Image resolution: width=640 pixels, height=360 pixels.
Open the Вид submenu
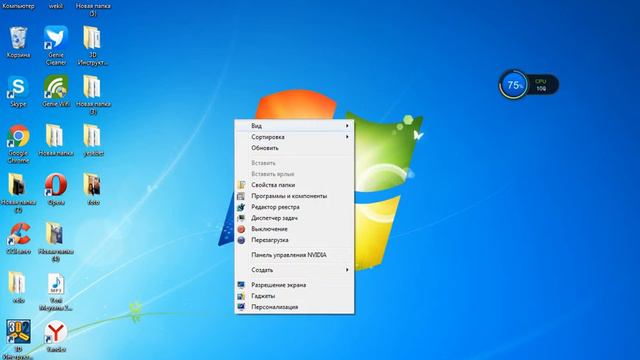click(x=294, y=126)
